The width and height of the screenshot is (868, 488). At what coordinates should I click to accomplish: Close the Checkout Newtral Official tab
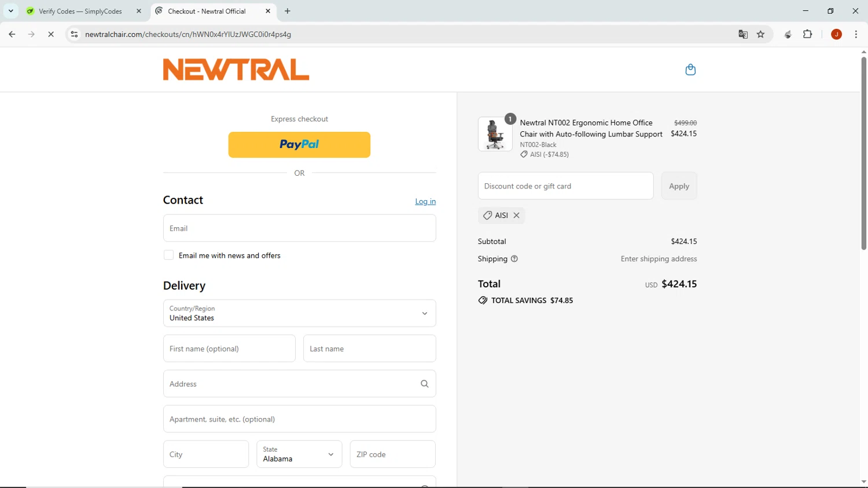(x=268, y=11)
